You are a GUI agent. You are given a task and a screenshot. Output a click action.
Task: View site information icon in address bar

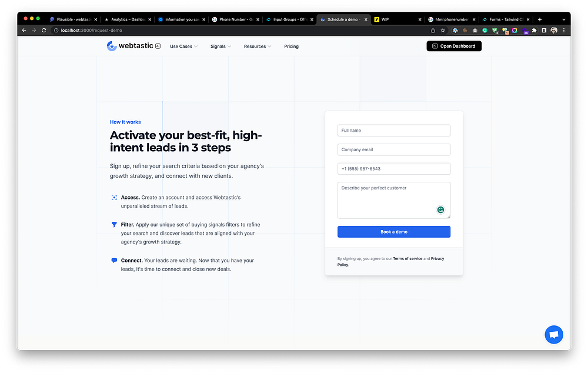[x=56, y=31]
